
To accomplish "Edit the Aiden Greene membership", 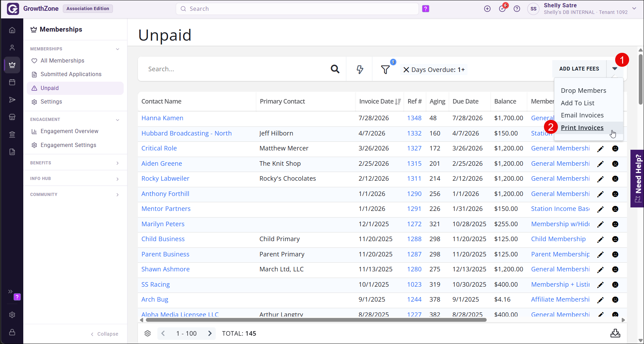I will coord(600,164).
